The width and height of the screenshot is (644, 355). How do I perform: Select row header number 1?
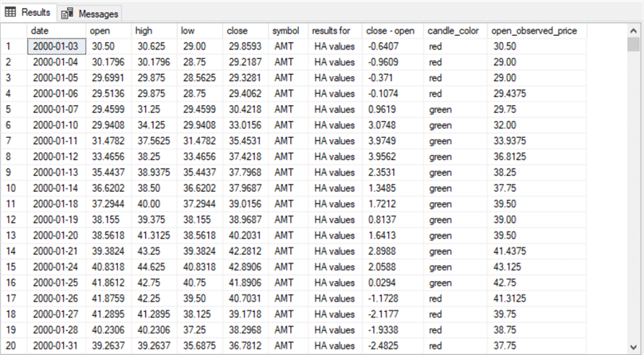coord(14,46)
